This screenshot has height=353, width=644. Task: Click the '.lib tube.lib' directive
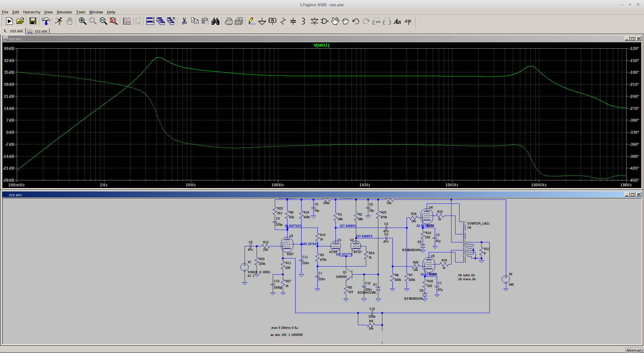466,275
